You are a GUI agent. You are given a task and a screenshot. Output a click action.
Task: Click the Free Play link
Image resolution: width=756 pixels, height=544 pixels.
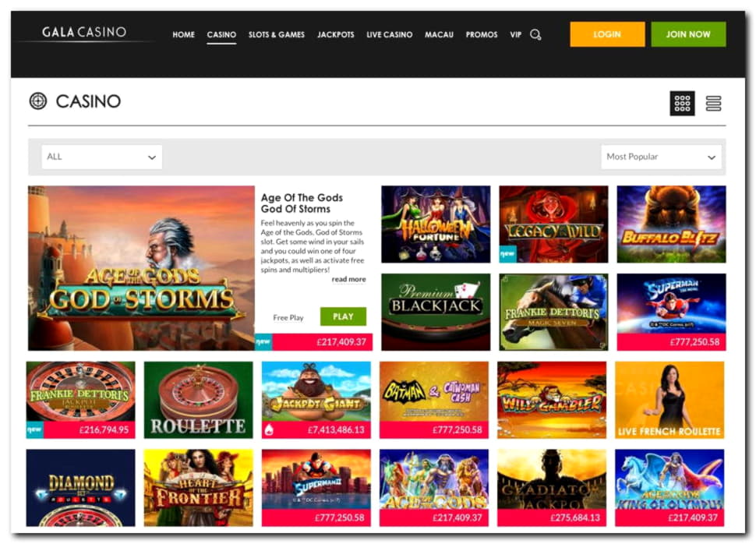288,317
